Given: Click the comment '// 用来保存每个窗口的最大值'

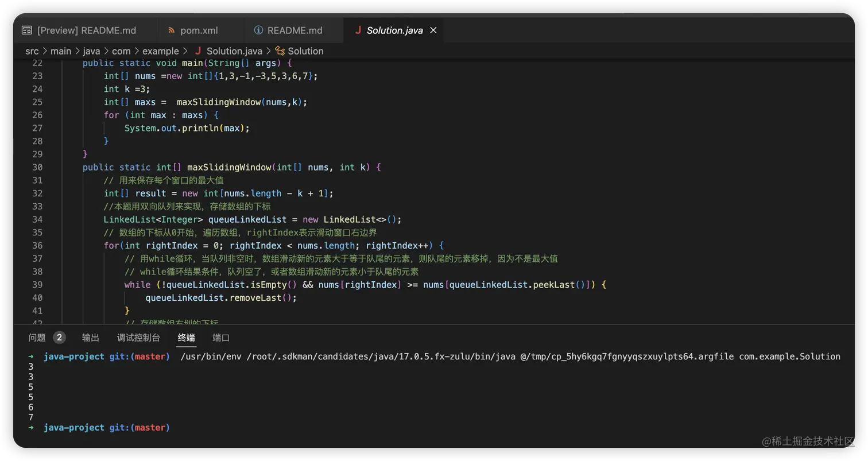Looking at the screenshot, I should click(x=164, y=180).
